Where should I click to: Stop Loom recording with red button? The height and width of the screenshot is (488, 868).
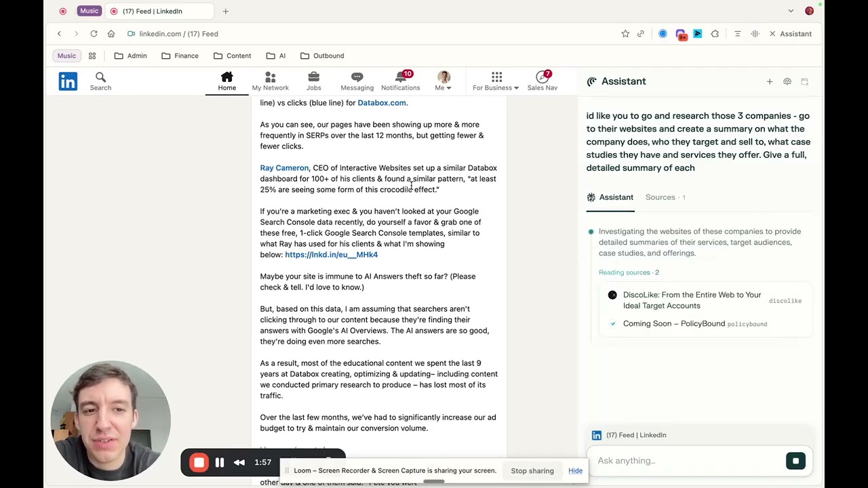[x=199, y=463]
